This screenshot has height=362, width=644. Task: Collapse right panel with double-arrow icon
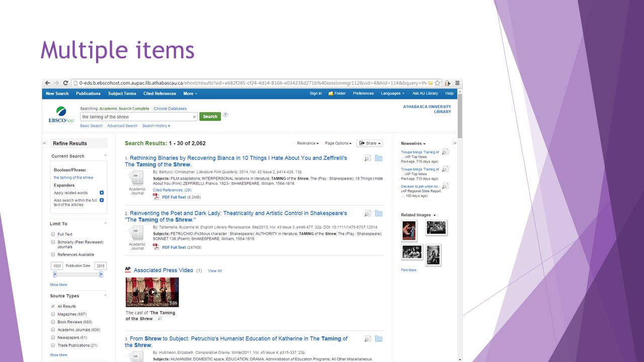[x=455, y=143]
